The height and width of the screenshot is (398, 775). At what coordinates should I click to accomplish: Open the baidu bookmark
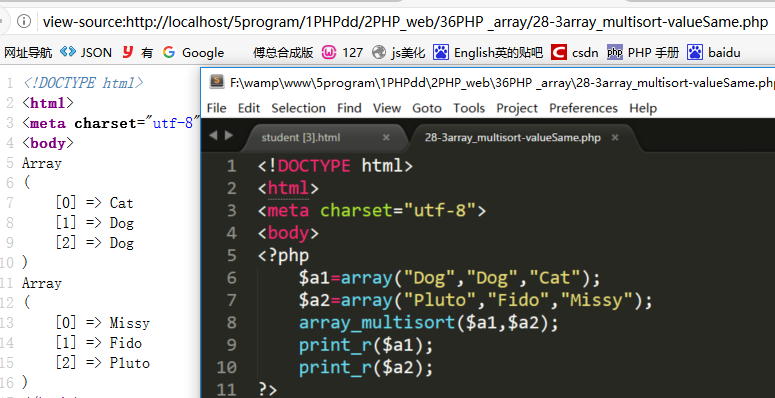pyautogui.click(x=714, y=52)
